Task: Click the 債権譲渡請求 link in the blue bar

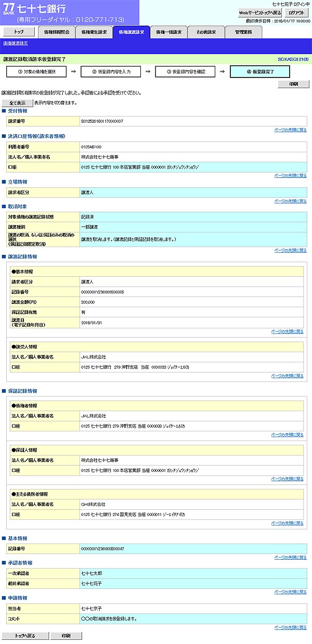Action: (15, 43)
